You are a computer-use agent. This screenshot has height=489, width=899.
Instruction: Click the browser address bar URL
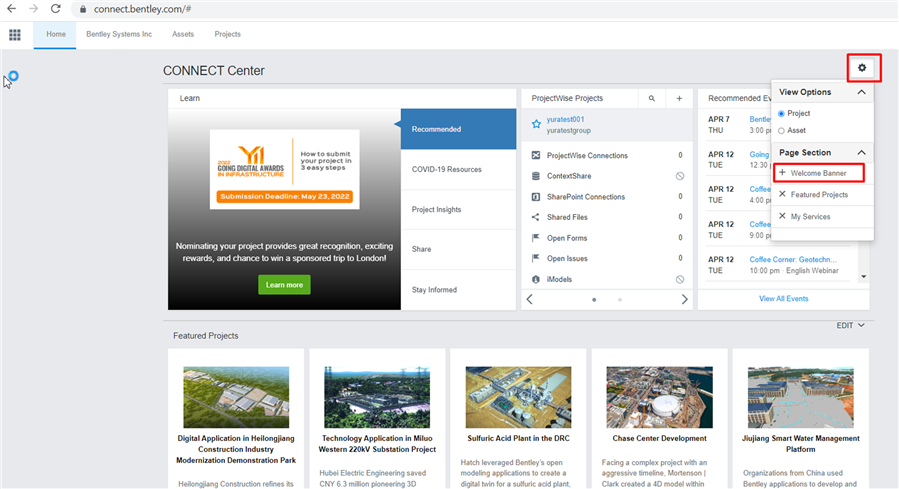143,9
